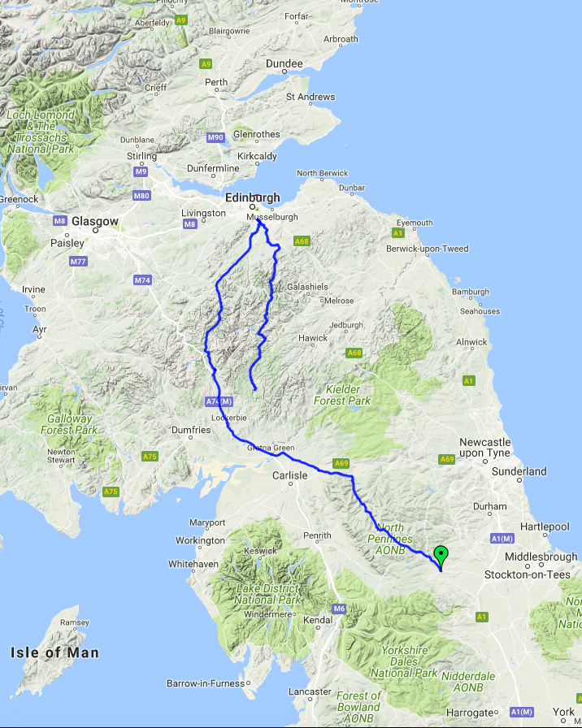Click the Isle of Man label
Screen dimensions: 582x728
[x=54, y=652]
